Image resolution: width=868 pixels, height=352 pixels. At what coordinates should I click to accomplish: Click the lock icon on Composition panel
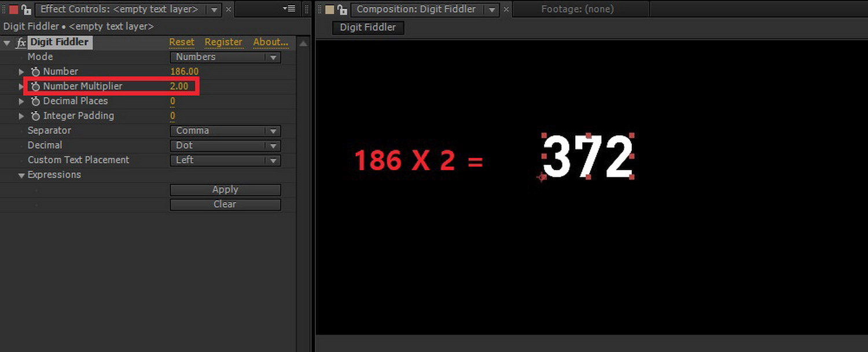(341, 9)
